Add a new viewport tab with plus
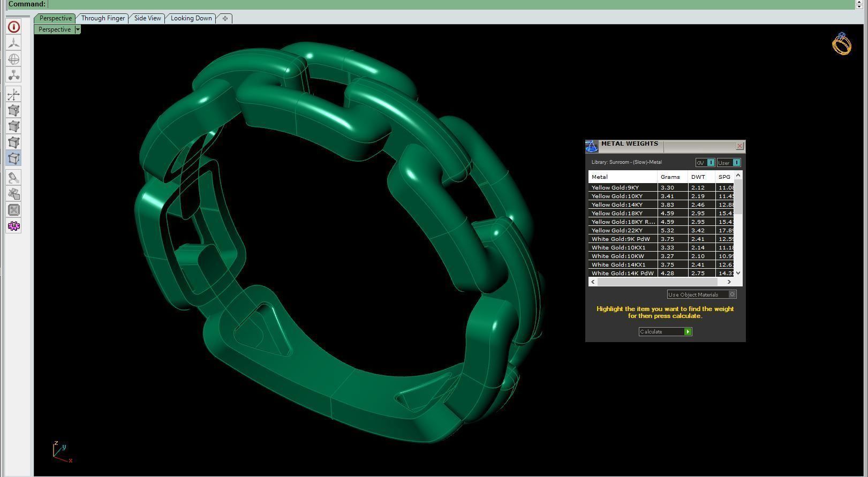The height and width of the screenshot is (477, 868). pos(225,18)
